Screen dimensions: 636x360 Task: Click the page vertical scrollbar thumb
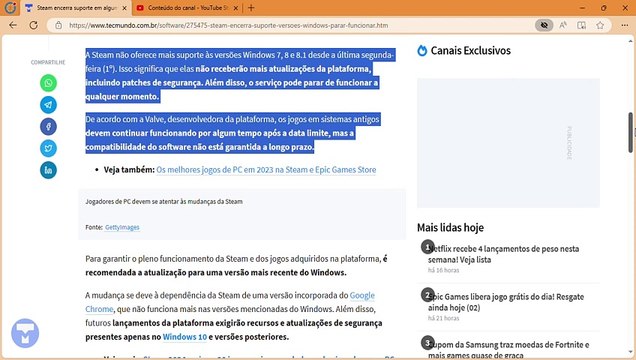(631, 133)
